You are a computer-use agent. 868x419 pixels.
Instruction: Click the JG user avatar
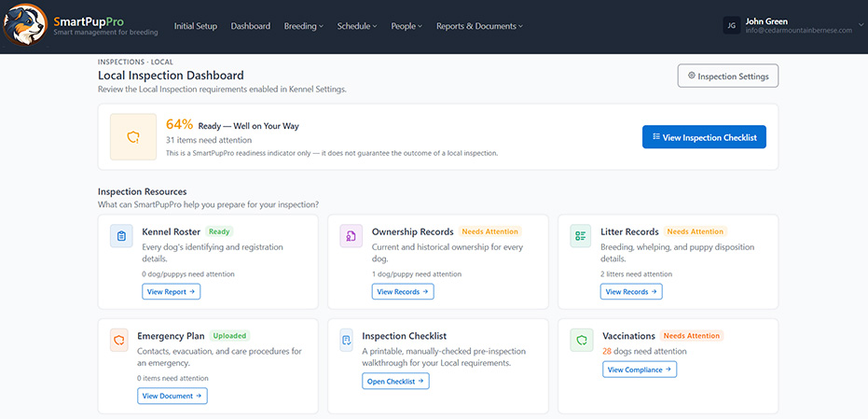coord(732,25)
